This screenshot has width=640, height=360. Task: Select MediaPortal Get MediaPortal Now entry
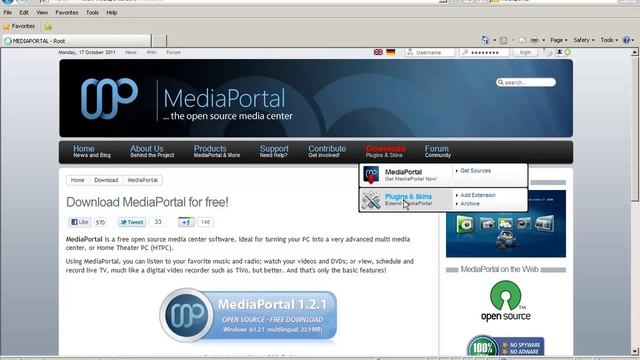406,175
